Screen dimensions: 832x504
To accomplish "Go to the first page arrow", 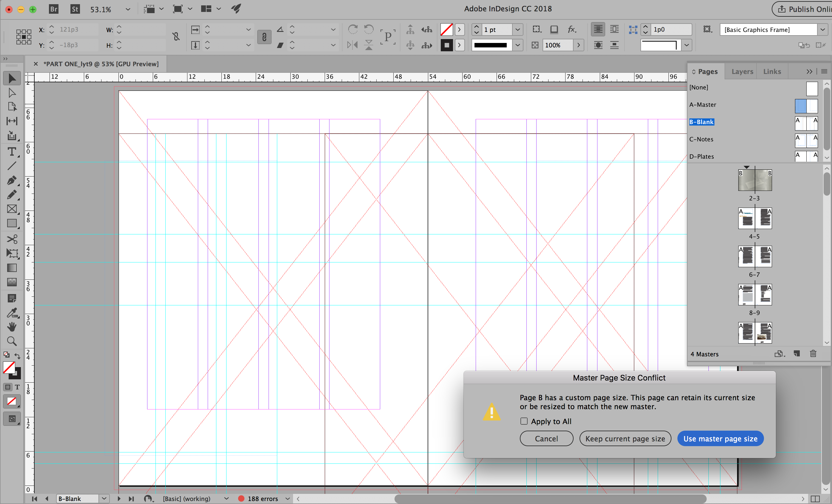I will 34,499.
